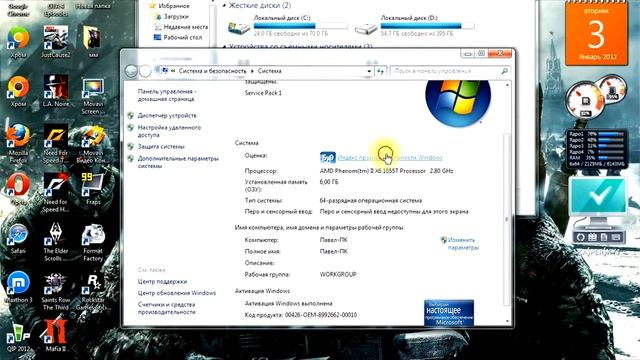Viewport: 640px width, 360px height.
Task: Click the Система breadcrumb item
Action: tap(269, 71)
